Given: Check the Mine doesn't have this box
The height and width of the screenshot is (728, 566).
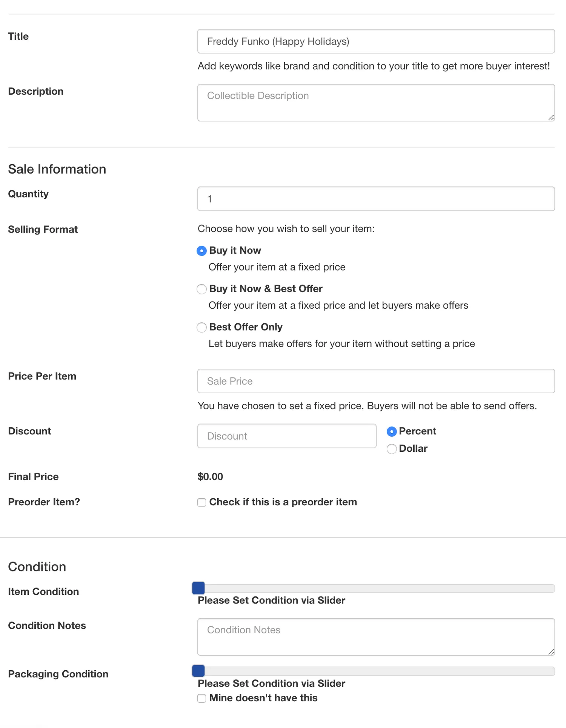Looking at the screenshot, I should coord(201,698).
